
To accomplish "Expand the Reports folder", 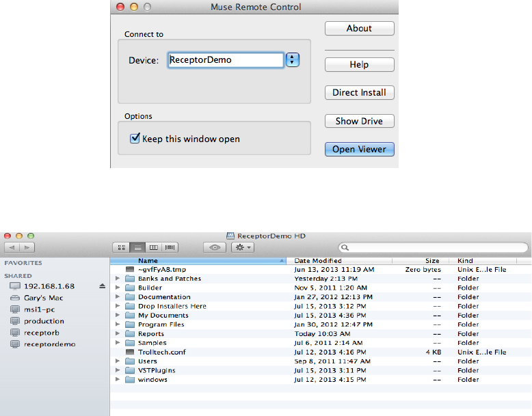I will point(118,333).
